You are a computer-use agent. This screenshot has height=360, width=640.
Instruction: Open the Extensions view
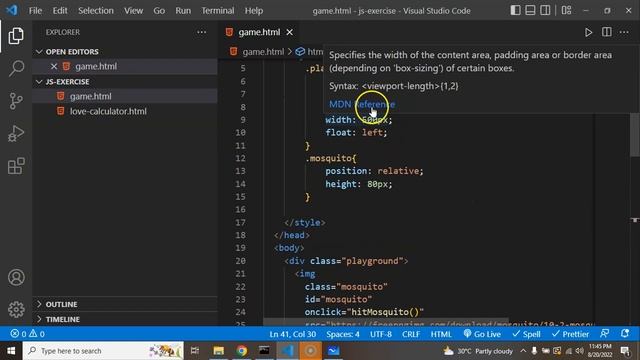[16, 166]
